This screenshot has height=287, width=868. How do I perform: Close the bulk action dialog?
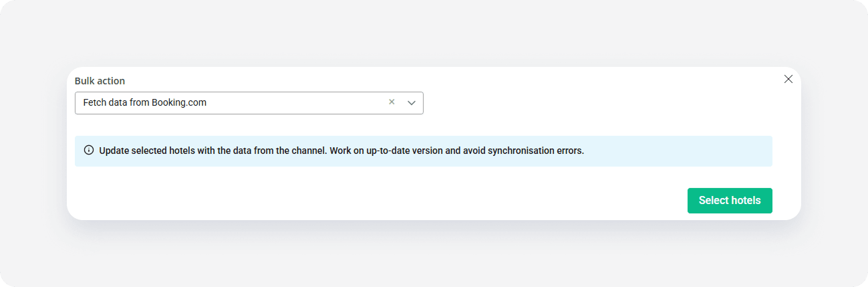coord(788,79)
